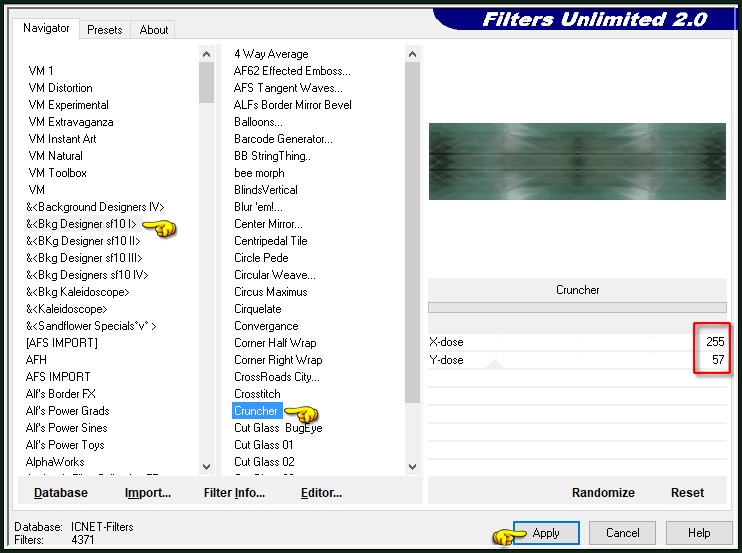Choose AFS Tangent Waves... filter
This screenshot has height=553, width=742.
tap(288, 88)
